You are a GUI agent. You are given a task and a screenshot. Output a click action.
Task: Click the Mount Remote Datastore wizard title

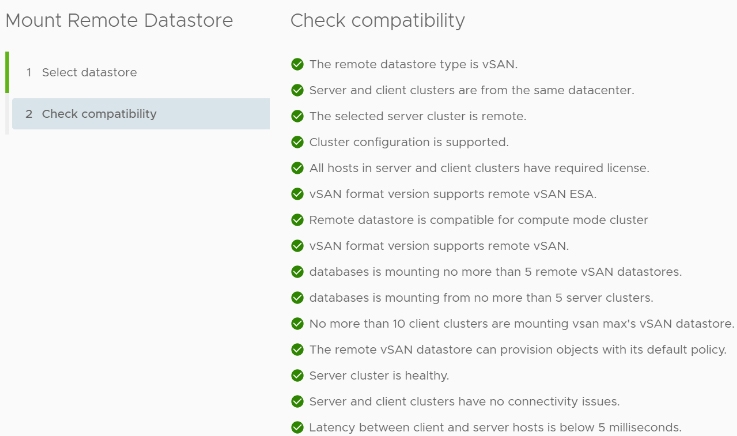tap(119, 21)
